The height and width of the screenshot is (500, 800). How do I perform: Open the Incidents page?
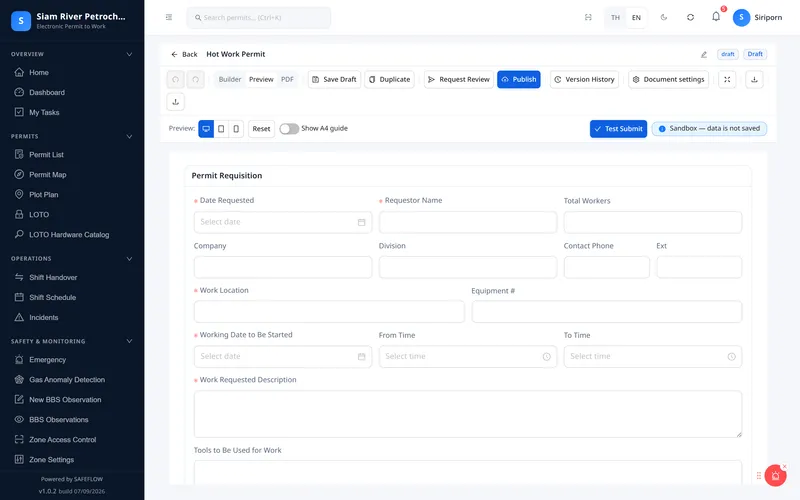(43, 317)
